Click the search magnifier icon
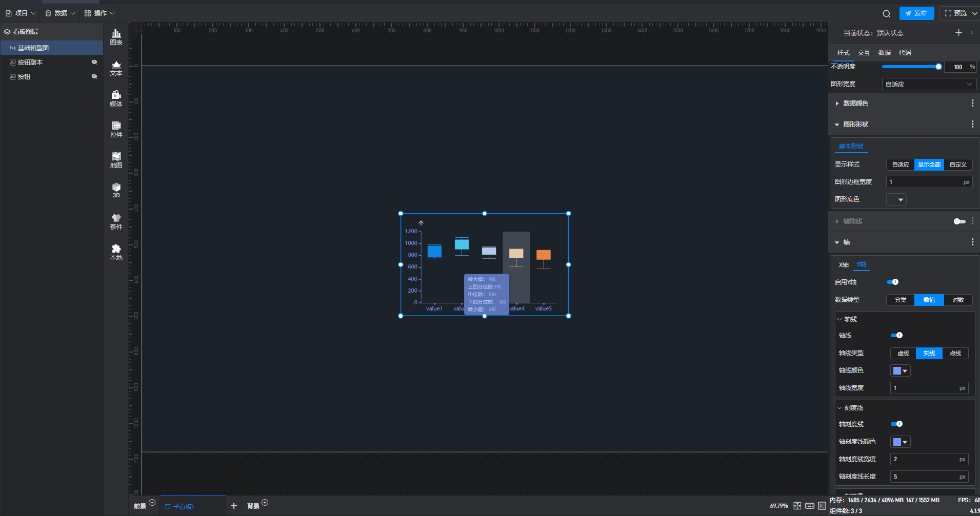This screenshot has width=980, height=516. point(886,14)
